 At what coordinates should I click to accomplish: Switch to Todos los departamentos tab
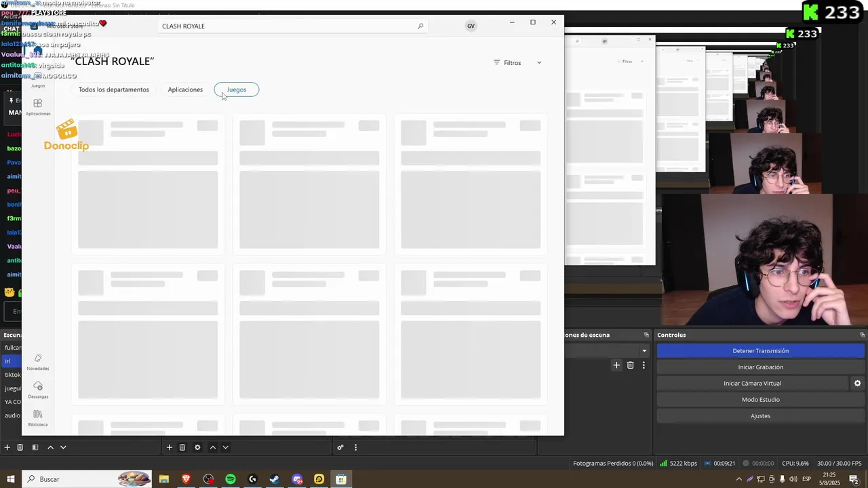pos(114,89)
